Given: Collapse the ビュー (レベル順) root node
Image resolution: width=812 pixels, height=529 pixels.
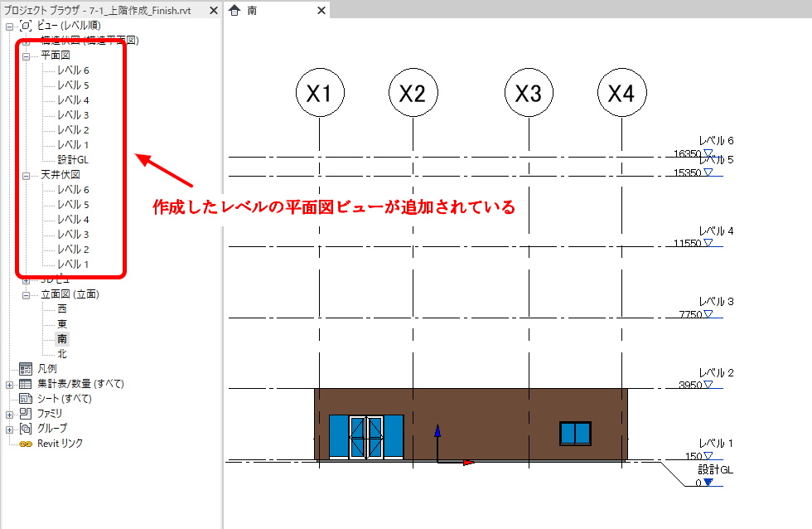Looking at the screenshot, I should click(x=9, y=26).
